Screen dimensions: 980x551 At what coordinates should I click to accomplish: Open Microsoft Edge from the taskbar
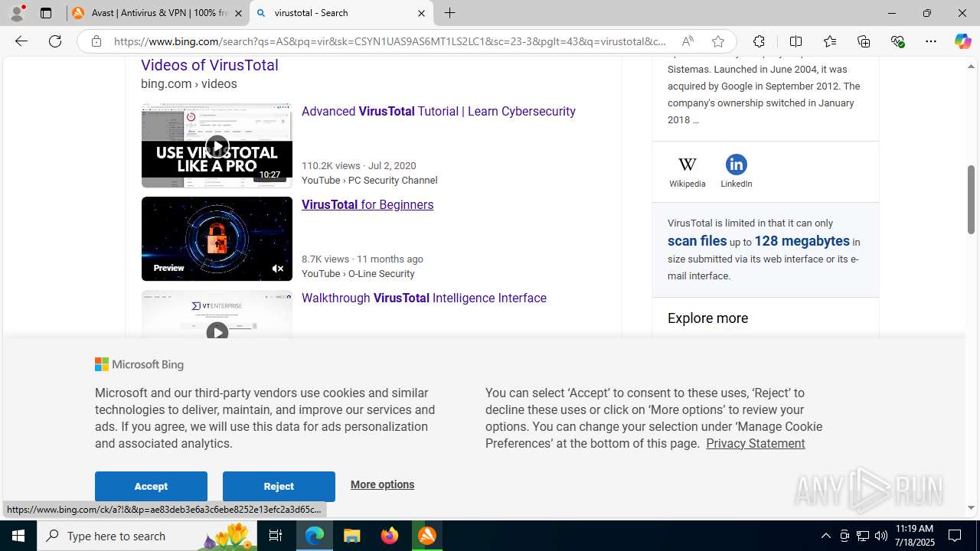click(x=315, y=536)
